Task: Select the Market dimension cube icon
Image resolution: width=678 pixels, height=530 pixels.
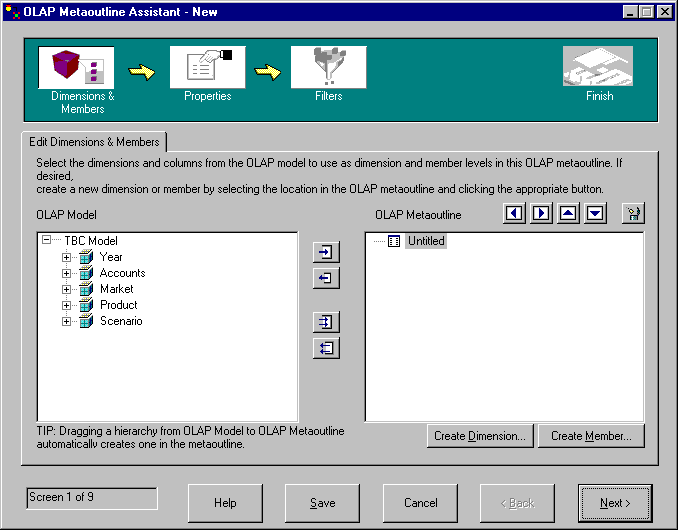Action: pyautogui.click(x=86, y=289)
